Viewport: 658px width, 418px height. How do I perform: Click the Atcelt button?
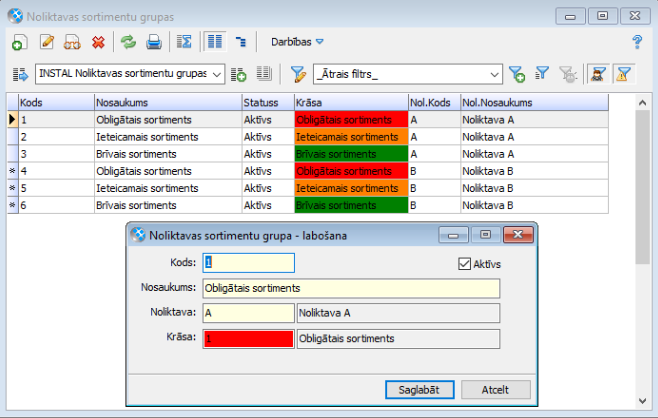pos(496,390)
